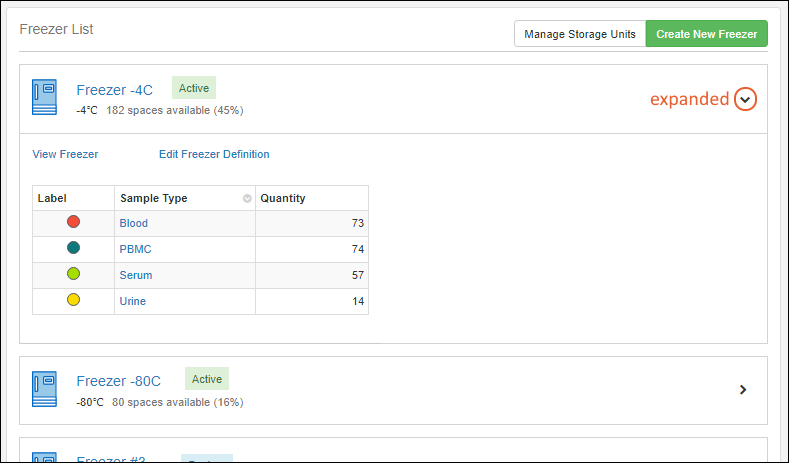The image size is (789, 463).
Task: Click the yellow Urine label swatch
Action: click(73, 300)
